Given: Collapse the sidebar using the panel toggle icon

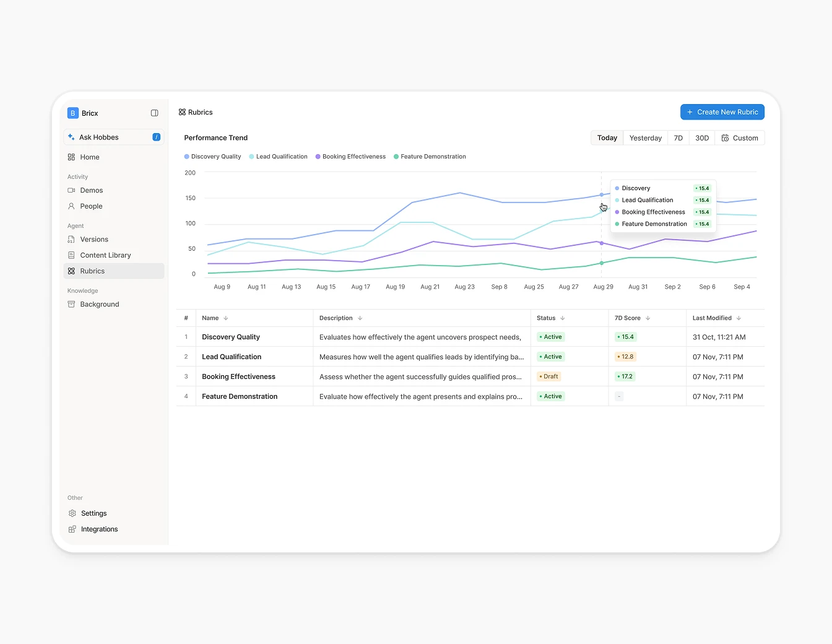Looking at the screenshot, I should [x=154, y=113].
